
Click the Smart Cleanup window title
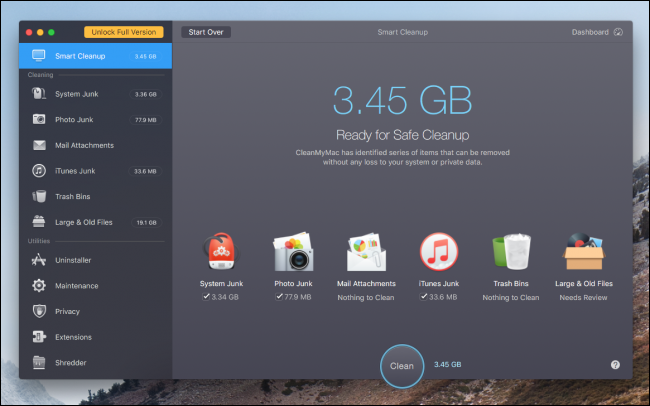point(403,32)
